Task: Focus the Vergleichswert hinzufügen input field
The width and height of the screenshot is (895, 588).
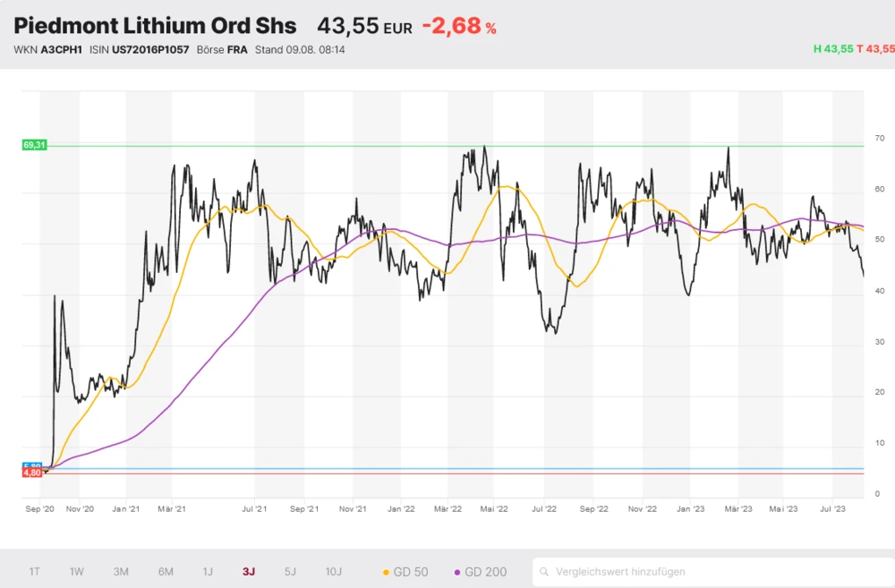Action: click(707, 572)
